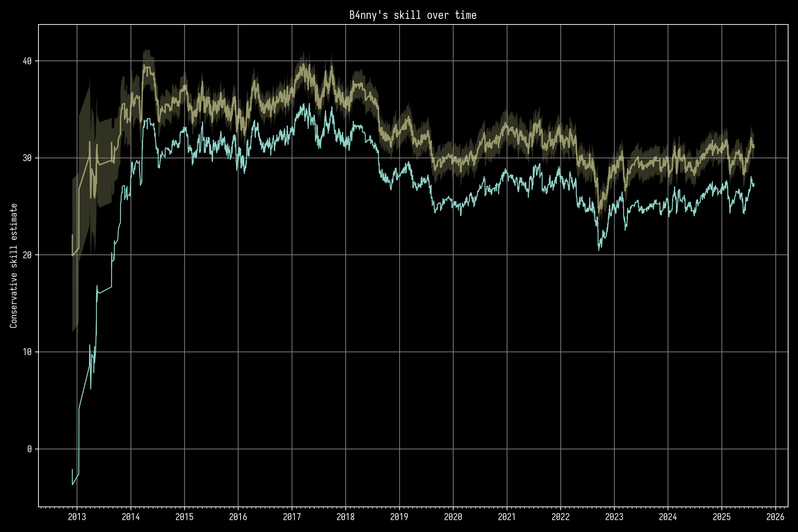The width and height of the screenshot is (798, 532).
Task: Click the 2016 x-axis tick label
Action: pos(238,517)
